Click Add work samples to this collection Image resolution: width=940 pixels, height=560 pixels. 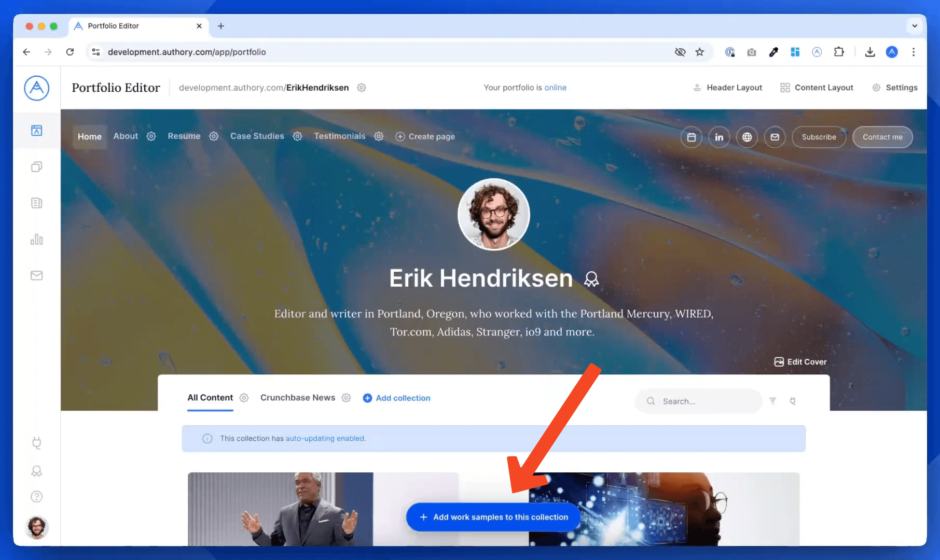(x=493, y=517)
